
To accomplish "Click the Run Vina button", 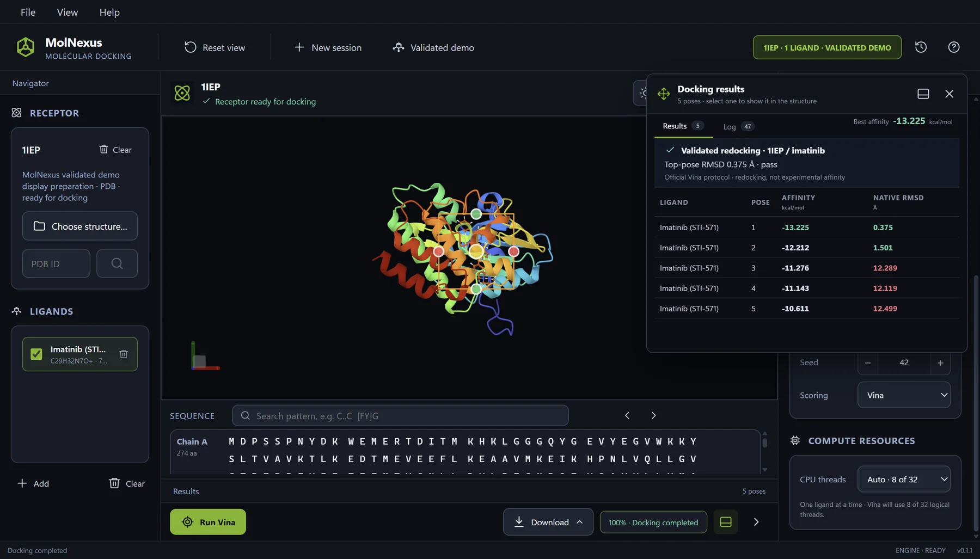I will click(208, 522).
